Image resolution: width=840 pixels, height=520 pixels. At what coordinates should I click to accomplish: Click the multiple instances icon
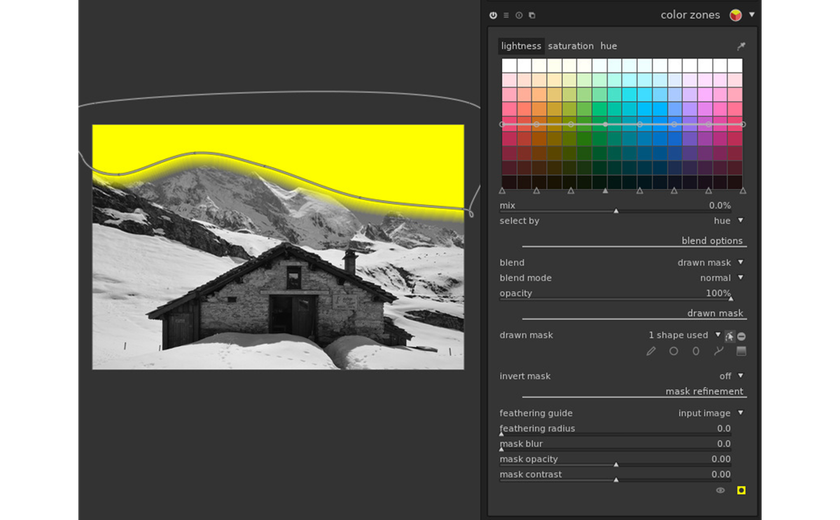(x=532, y=16)
